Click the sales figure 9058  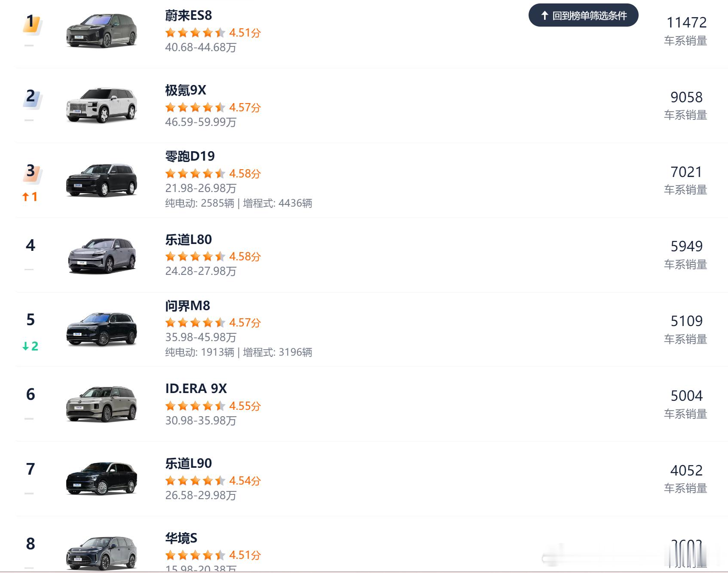pos(686,97)
